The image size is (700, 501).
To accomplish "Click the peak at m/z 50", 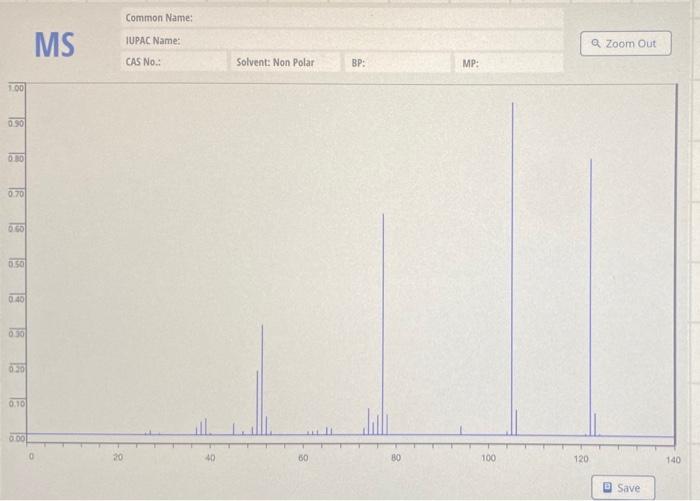I will (257, 402).
